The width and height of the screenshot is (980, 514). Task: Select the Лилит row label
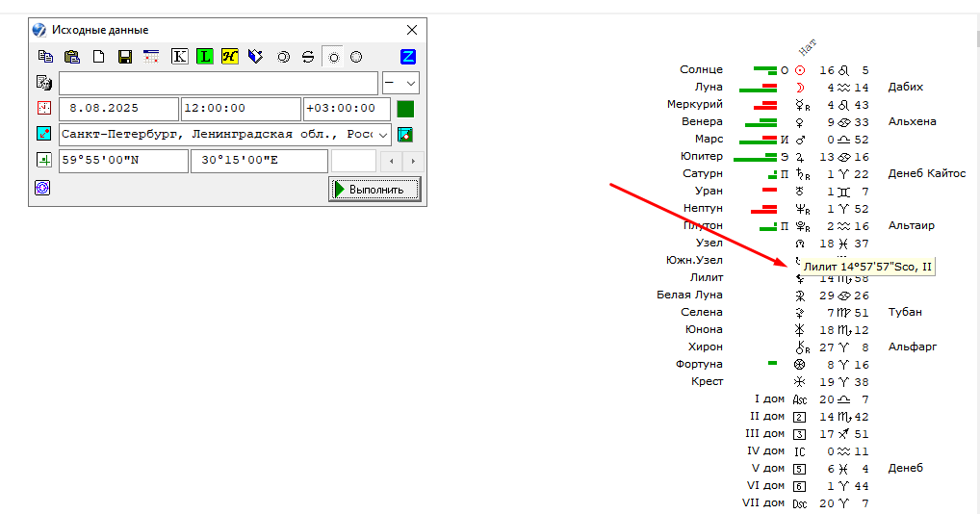[707, 277]
